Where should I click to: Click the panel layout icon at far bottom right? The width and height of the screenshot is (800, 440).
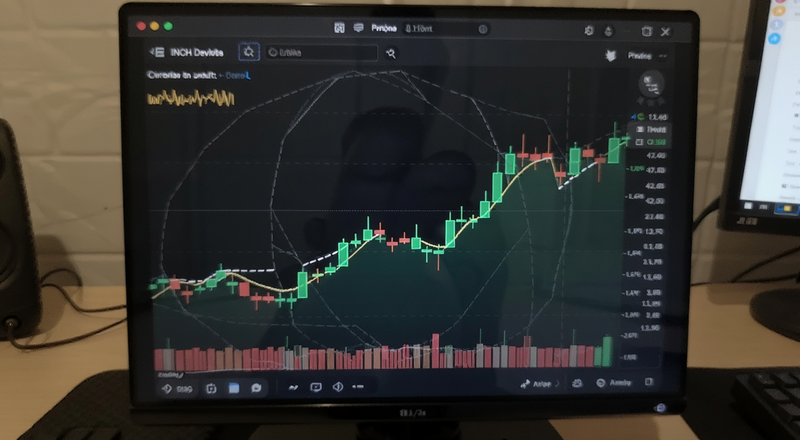(x=649, y=382)
